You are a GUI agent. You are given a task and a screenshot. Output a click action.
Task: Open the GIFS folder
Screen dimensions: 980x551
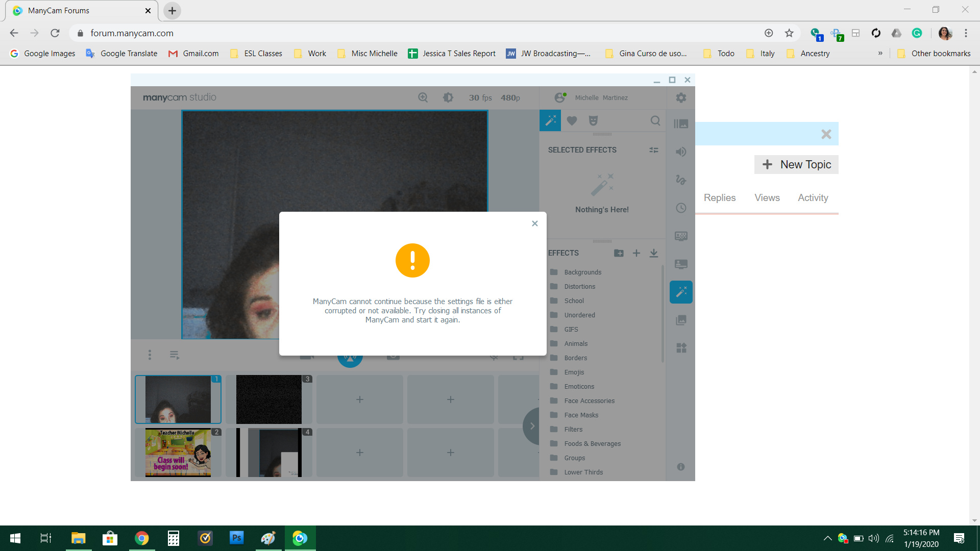pos(564,329)
